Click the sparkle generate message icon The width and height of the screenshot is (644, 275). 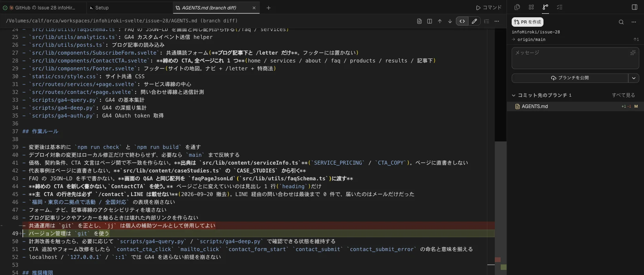633,53
